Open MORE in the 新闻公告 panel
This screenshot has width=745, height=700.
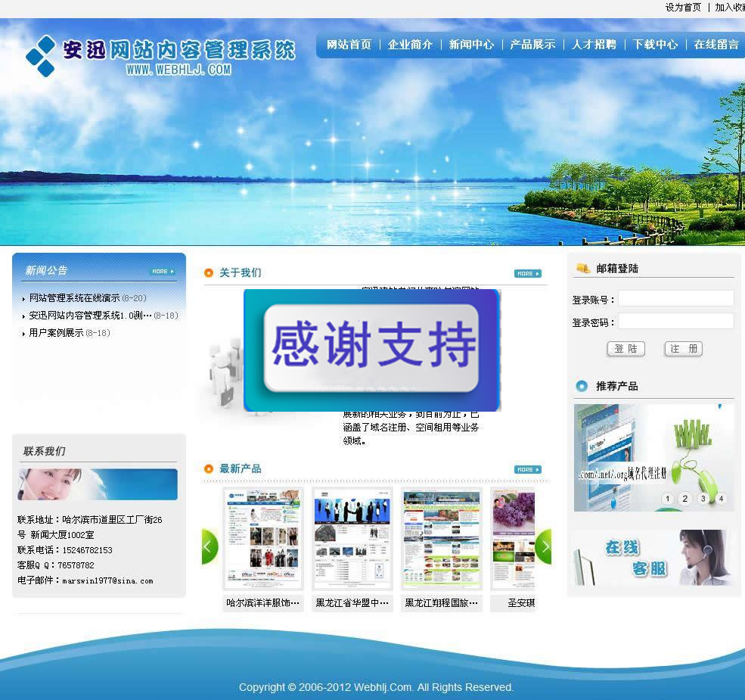pos(163,272)
